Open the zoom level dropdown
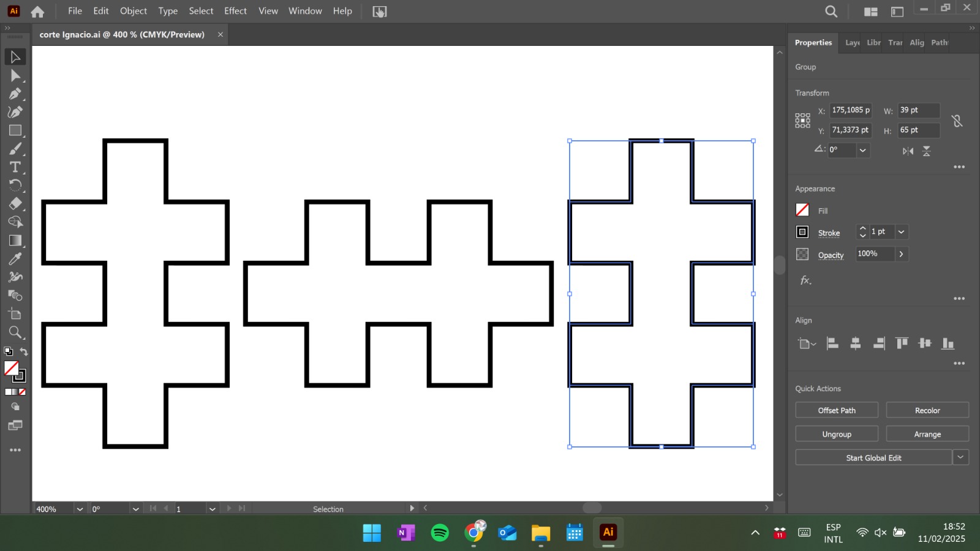The image size is (980, 551). click(x=80, y=509)
